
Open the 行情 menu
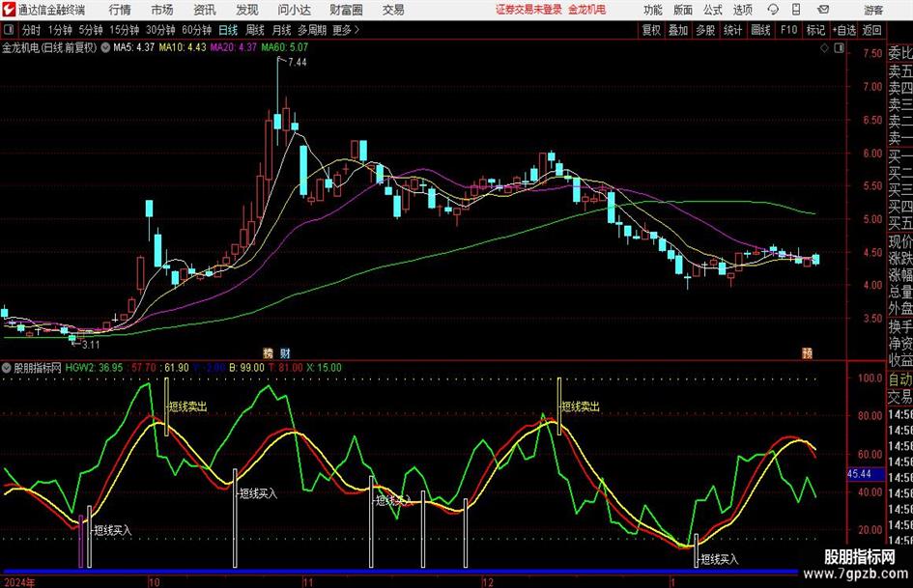coord(120,10)
